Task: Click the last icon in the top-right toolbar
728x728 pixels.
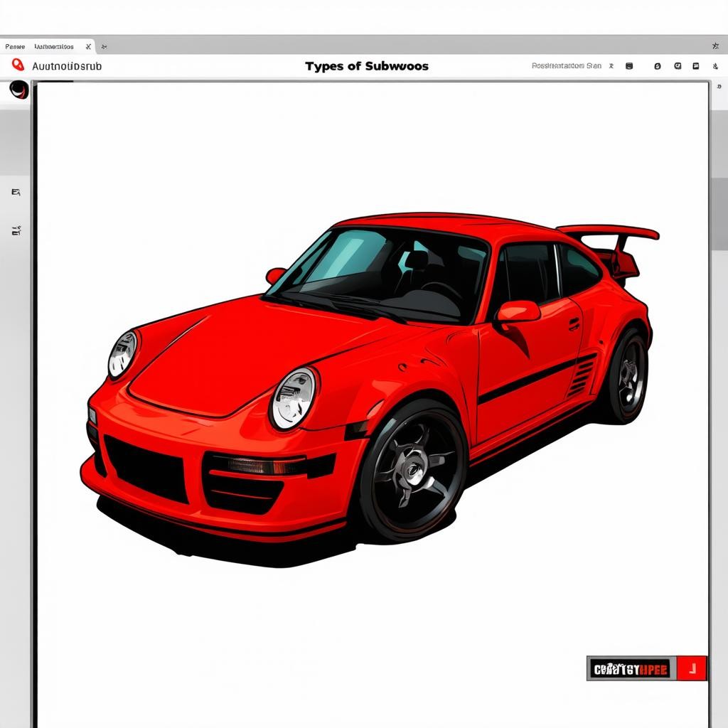Action: (715, 66)
